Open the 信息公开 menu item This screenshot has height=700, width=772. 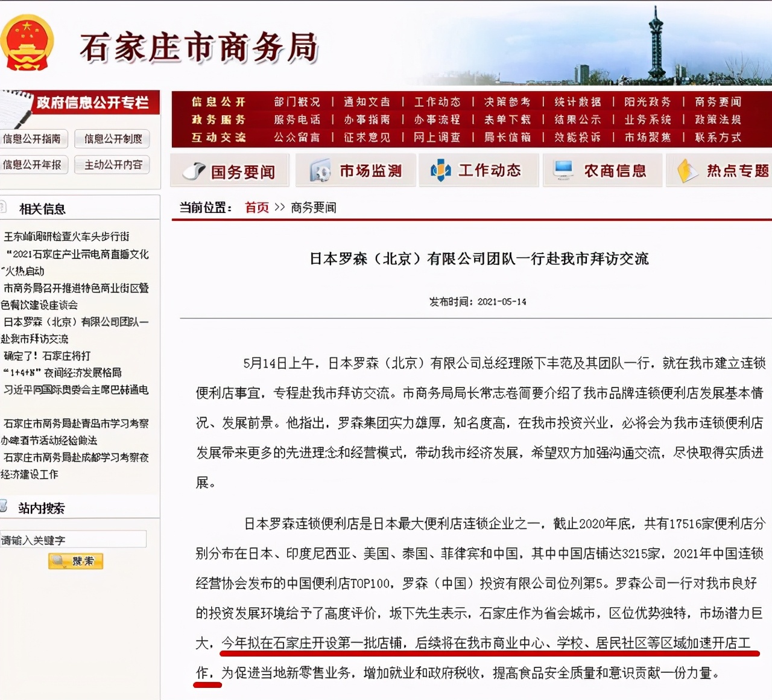click(219, 101)
